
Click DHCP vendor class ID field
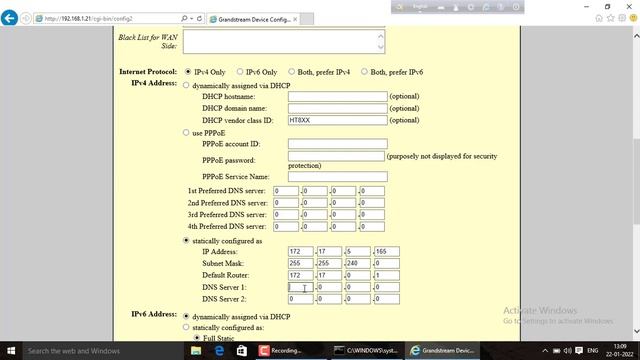pos(338,120)
